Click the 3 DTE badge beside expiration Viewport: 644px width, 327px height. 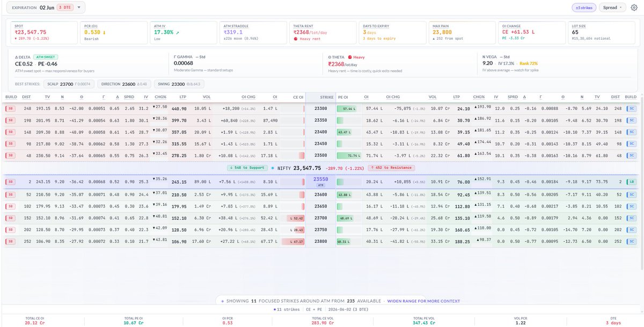(x=64, y=8)
